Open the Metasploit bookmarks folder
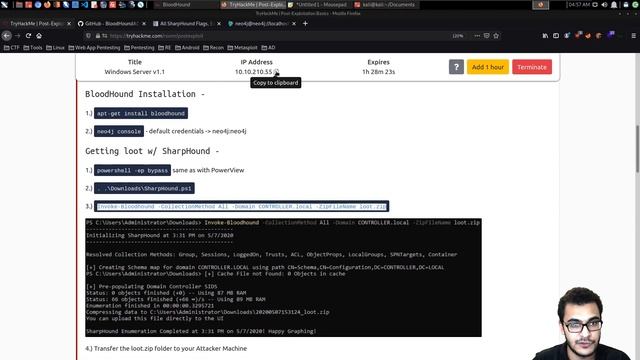 pos(242,48)
